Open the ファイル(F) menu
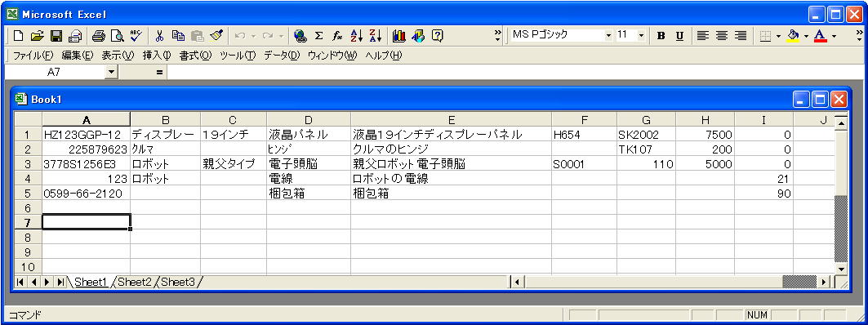This screenshot has width=868, height=325. [33, 56]
